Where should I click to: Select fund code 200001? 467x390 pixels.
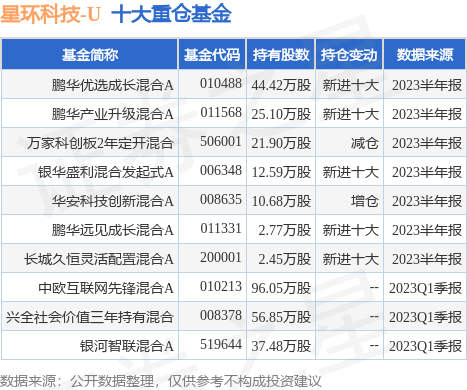(221, 258)
